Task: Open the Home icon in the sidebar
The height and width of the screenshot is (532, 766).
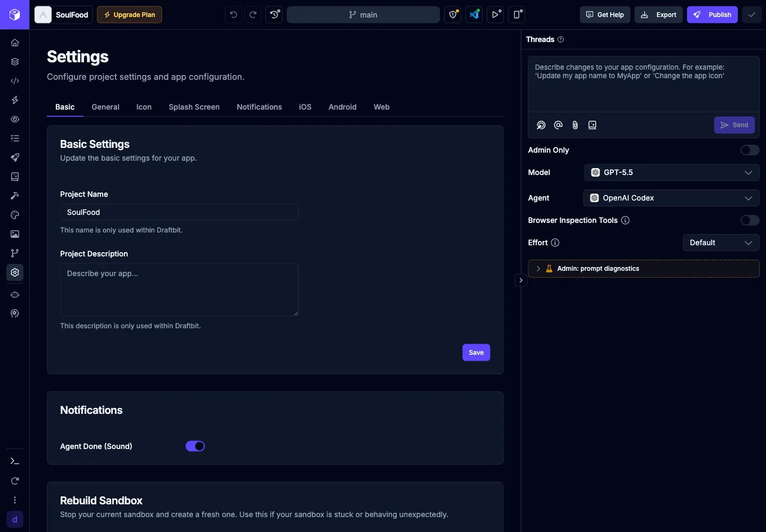Action: click(15, 43)
